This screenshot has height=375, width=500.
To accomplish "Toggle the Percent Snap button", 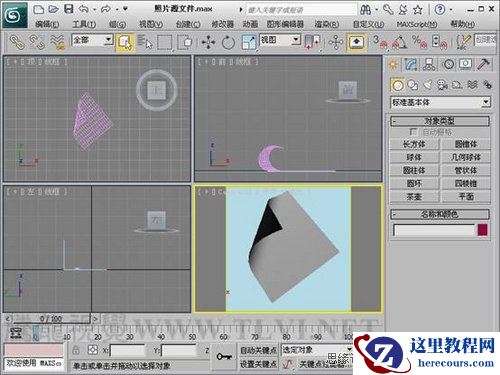I will [x=420, y=42].
